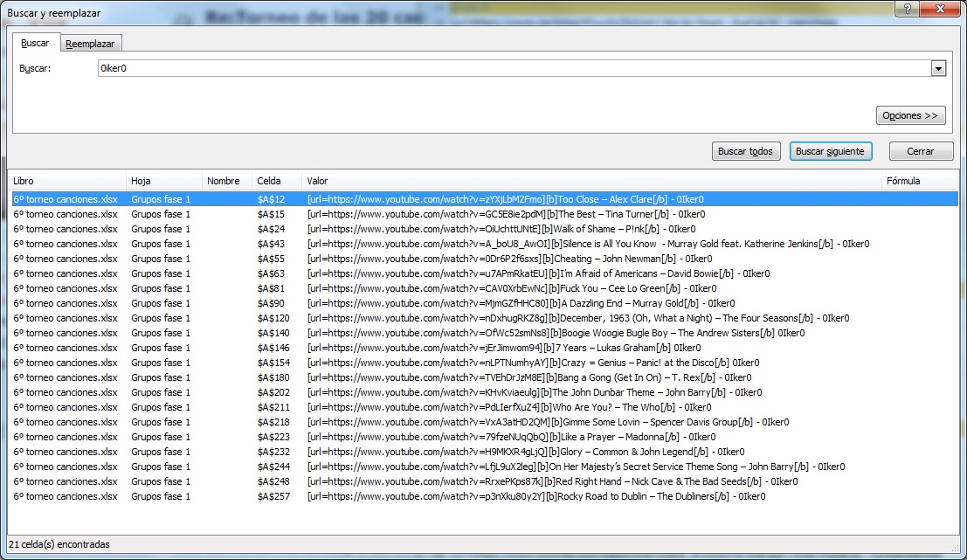Expand the Buscar history dropdown arrow
The image size is (967, 560).
(938, 68)
